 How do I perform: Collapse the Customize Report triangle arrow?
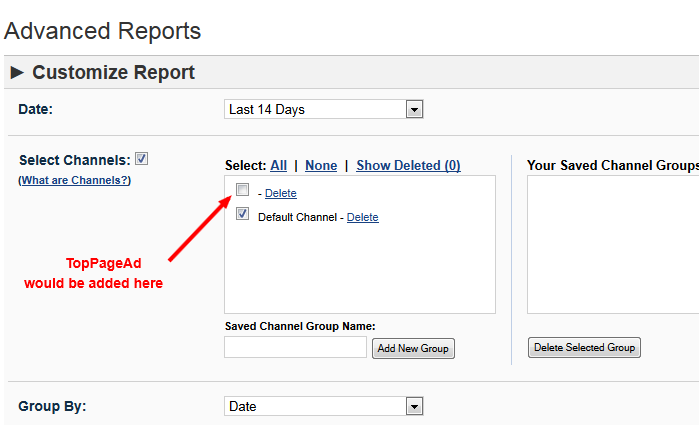point(17,73)
